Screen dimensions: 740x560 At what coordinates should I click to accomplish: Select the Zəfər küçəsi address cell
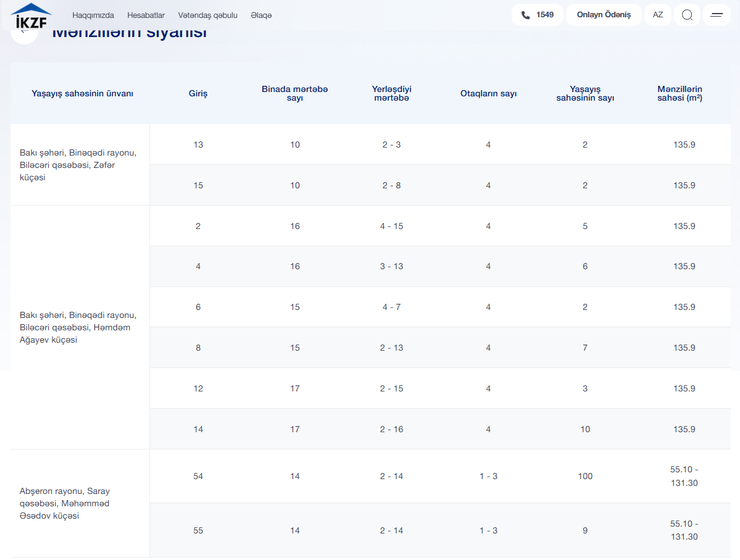point(80,165)
